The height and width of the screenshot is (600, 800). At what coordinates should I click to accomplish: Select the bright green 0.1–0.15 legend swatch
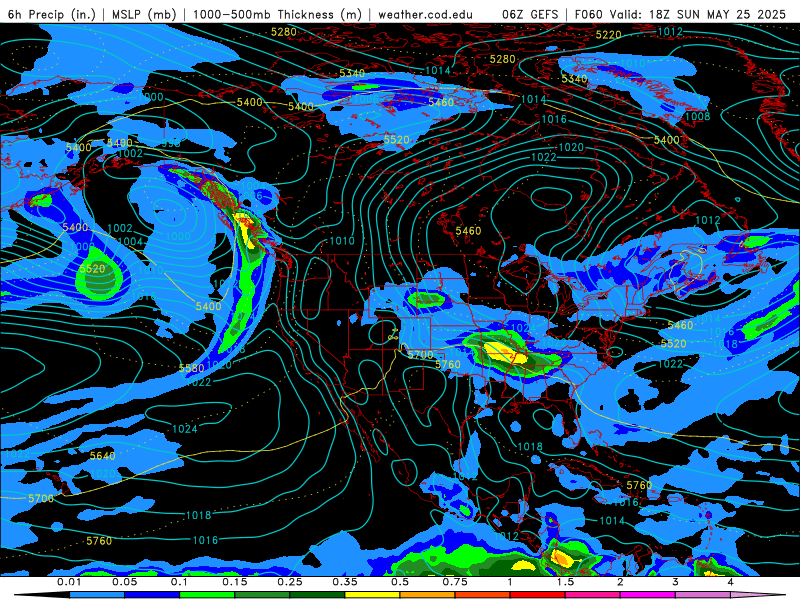pos(207,595)
